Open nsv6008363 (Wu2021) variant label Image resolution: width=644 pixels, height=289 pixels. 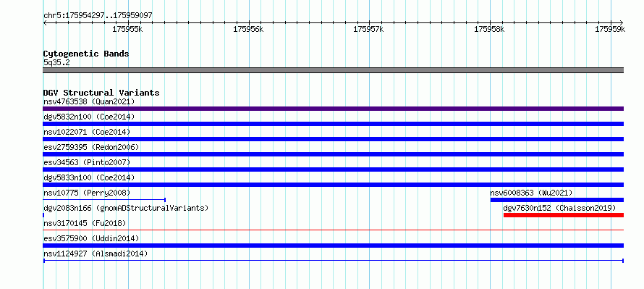(x=531, y=193)
